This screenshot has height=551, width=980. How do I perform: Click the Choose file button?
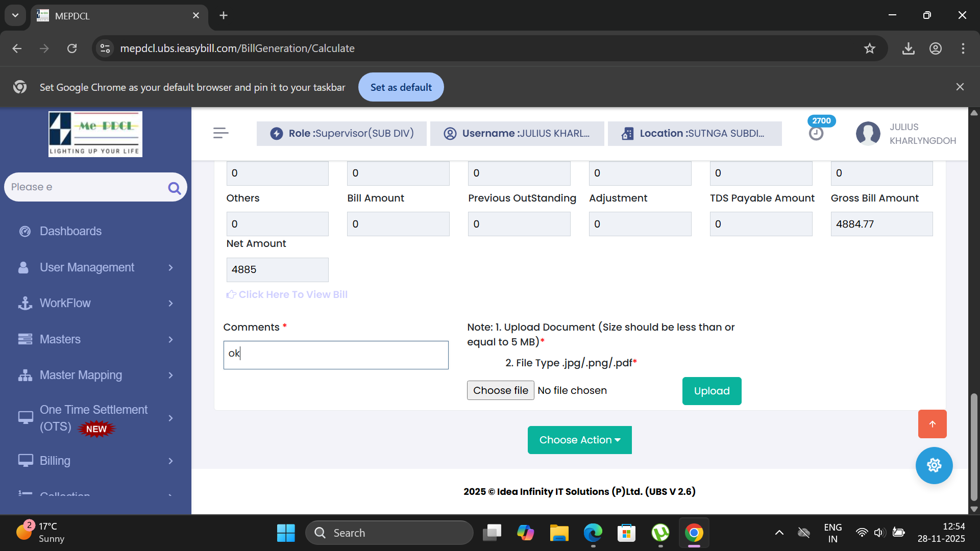(500, 390)
